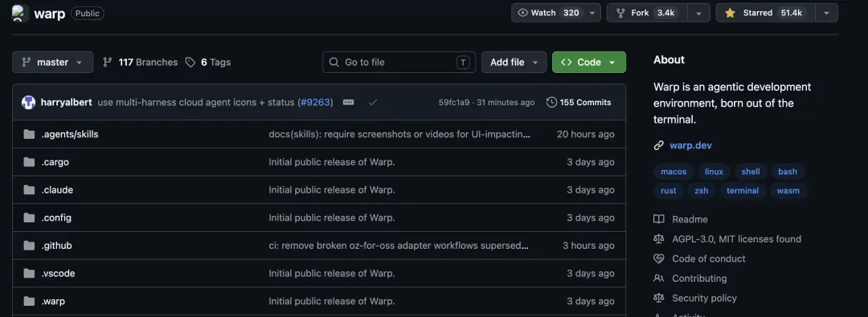Screen dimensions: 868x317
Task: Open the 6 Tags link
Action: pyautogui.click(x=208, y=62)
